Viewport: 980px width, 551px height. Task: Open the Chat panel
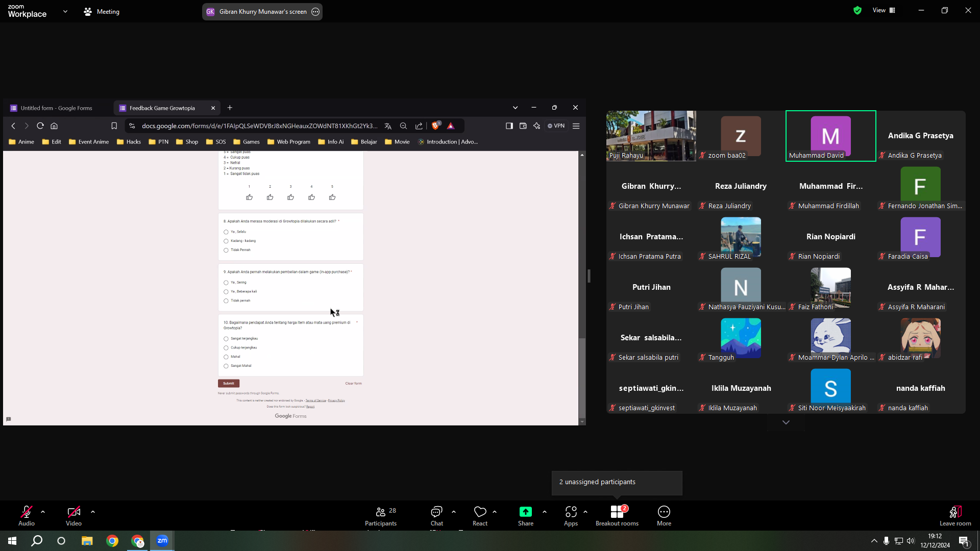point(437,515)
